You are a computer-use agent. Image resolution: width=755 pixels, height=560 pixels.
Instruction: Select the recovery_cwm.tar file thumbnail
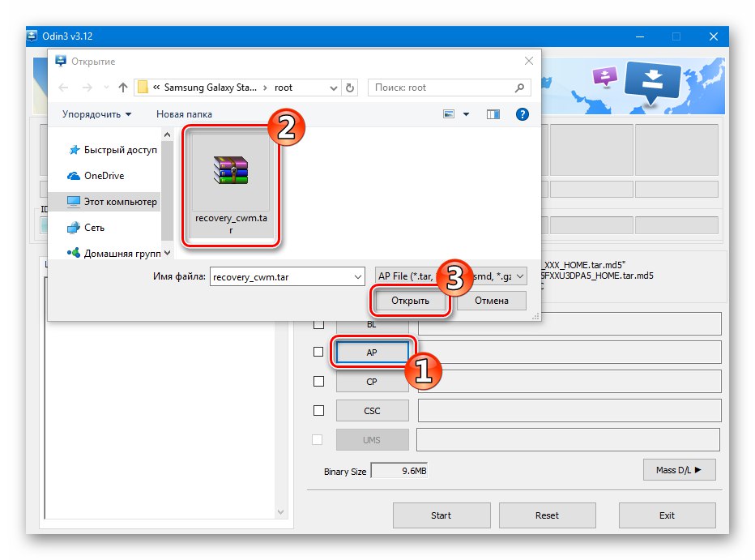pos(231,186)
